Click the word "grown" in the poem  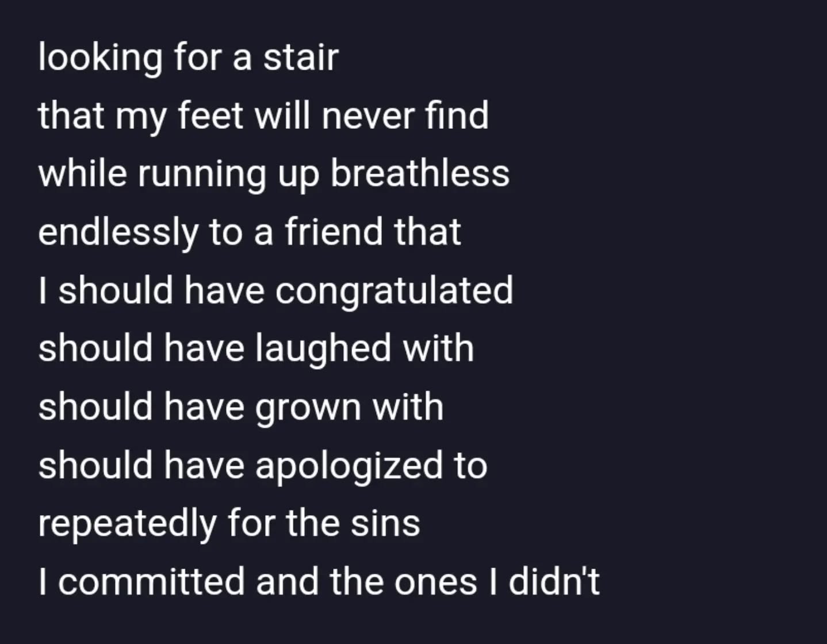(x=308, y=407)
